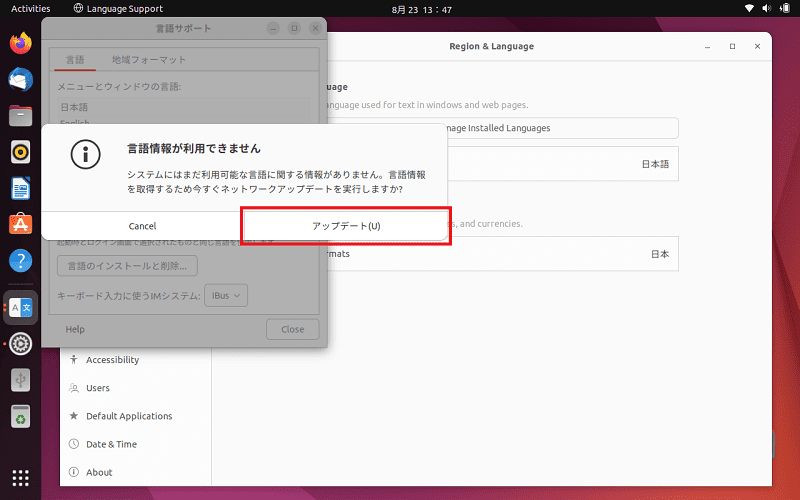Open the Files manager dock icon
The width and height of the screenshot is (800, 500).
(20, 116)
